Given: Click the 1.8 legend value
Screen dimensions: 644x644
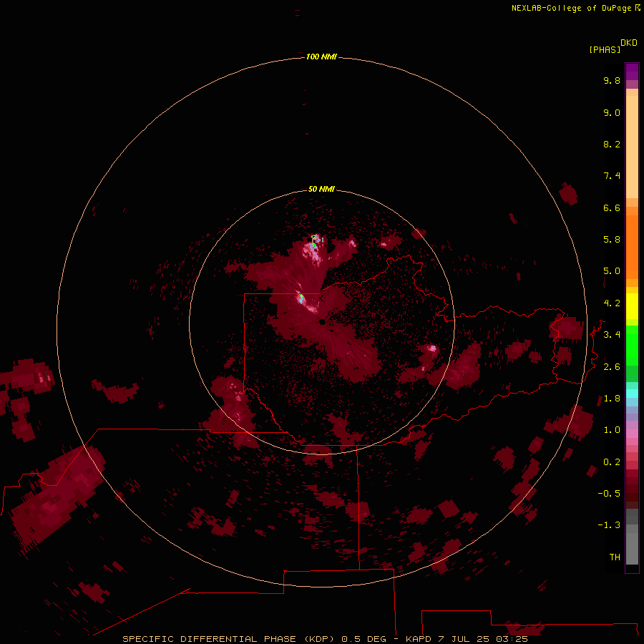Looking at the screenshot, I should pos(612,399).
